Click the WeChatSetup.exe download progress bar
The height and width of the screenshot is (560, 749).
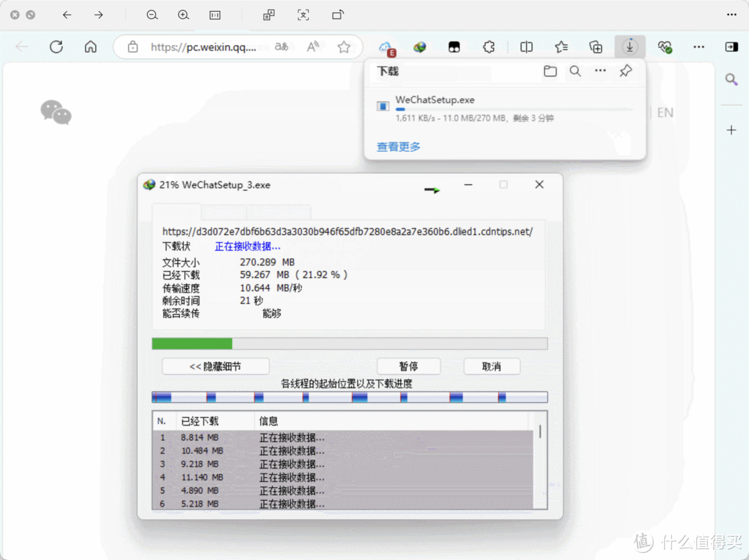coord(514,110)
